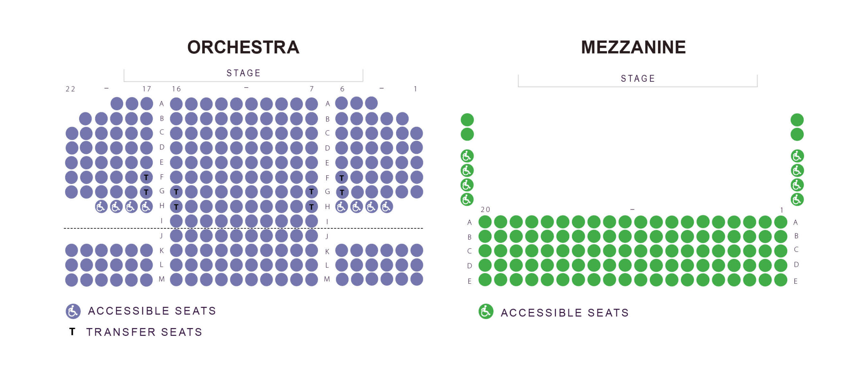
Task: Click the transfer seats T legend symbol
Action: click(72, 332)
